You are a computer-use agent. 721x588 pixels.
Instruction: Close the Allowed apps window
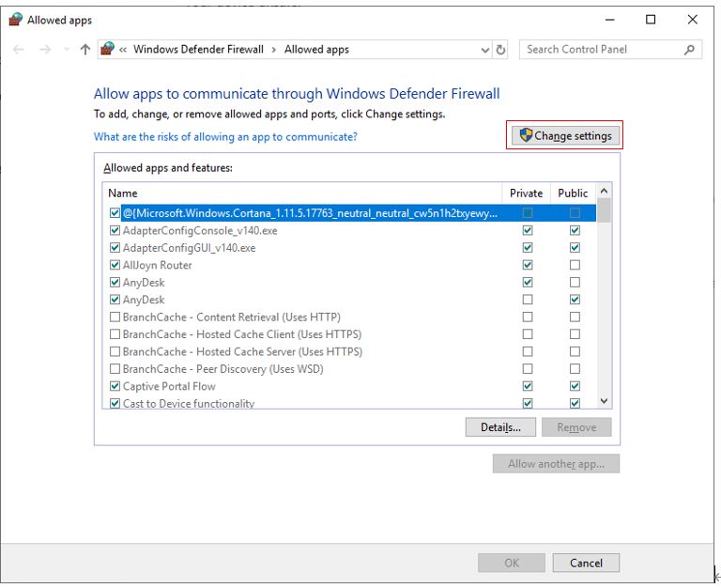pos(692,20)
